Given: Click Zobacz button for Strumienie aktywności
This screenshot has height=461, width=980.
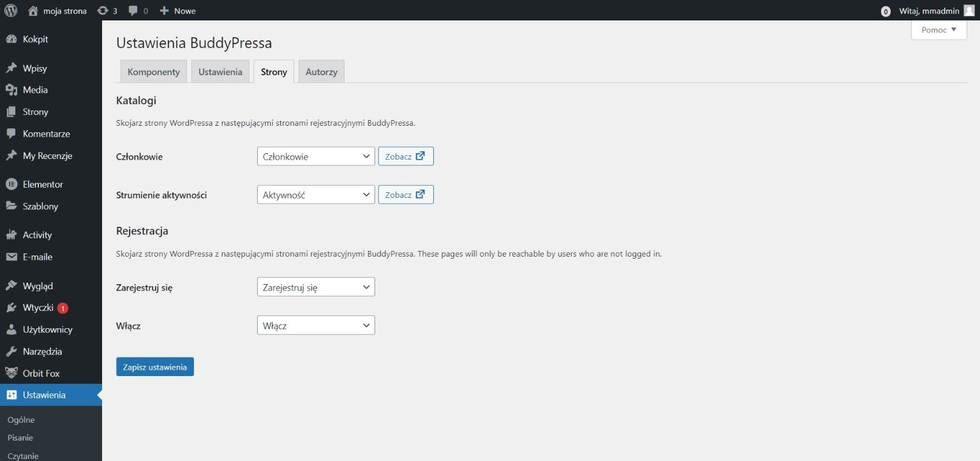Looking at the screenshot, I should (x=406, y=195).
